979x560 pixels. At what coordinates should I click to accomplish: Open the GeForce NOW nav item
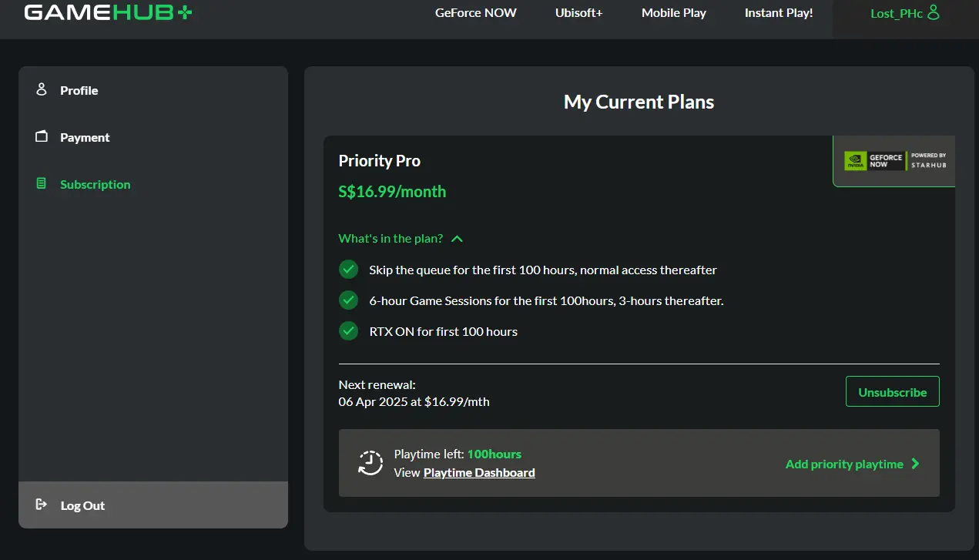(475, 13)
